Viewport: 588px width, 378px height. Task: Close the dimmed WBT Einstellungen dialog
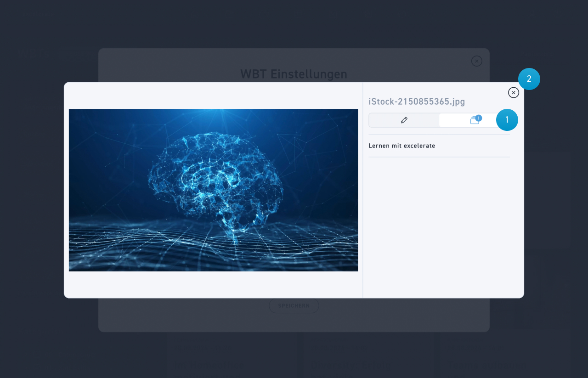point(476,61)
